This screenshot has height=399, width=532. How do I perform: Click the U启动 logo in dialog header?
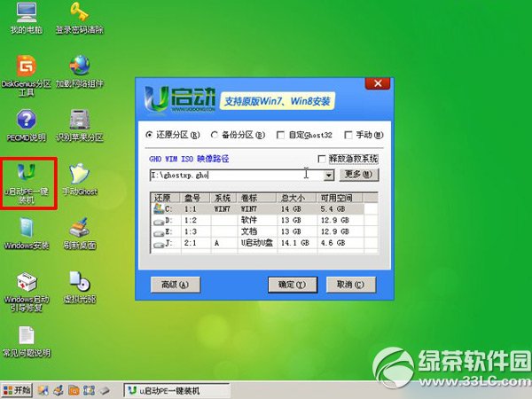(x=180, y=99)
